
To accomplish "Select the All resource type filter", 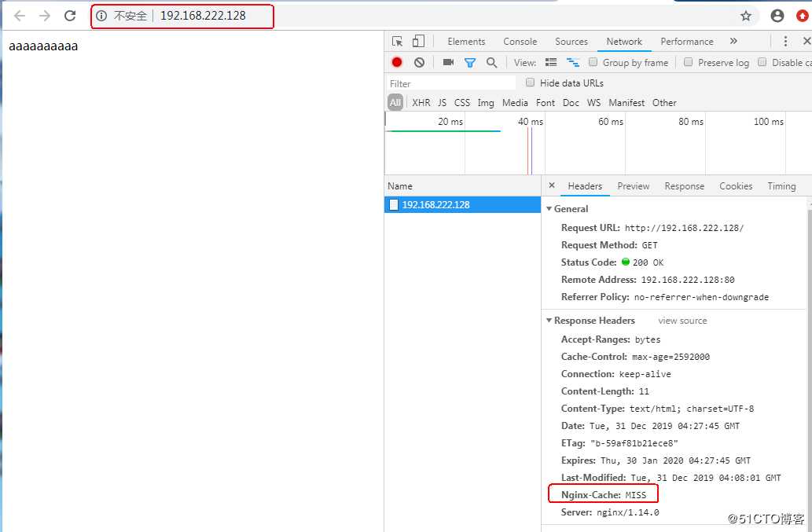I will pyautogui.click(x=395, y=102).
